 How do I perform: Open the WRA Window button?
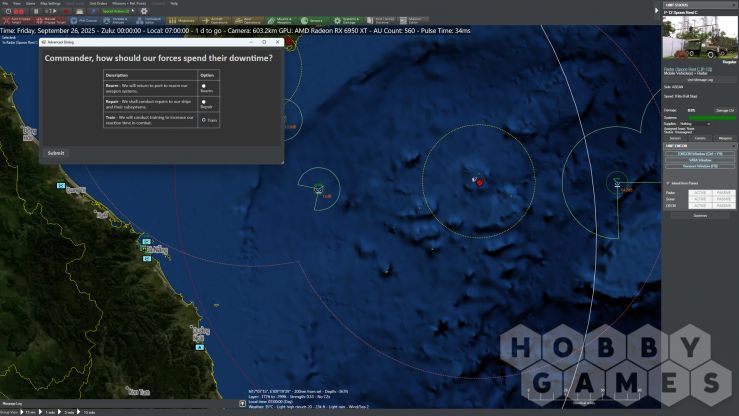tap(700, 160)
